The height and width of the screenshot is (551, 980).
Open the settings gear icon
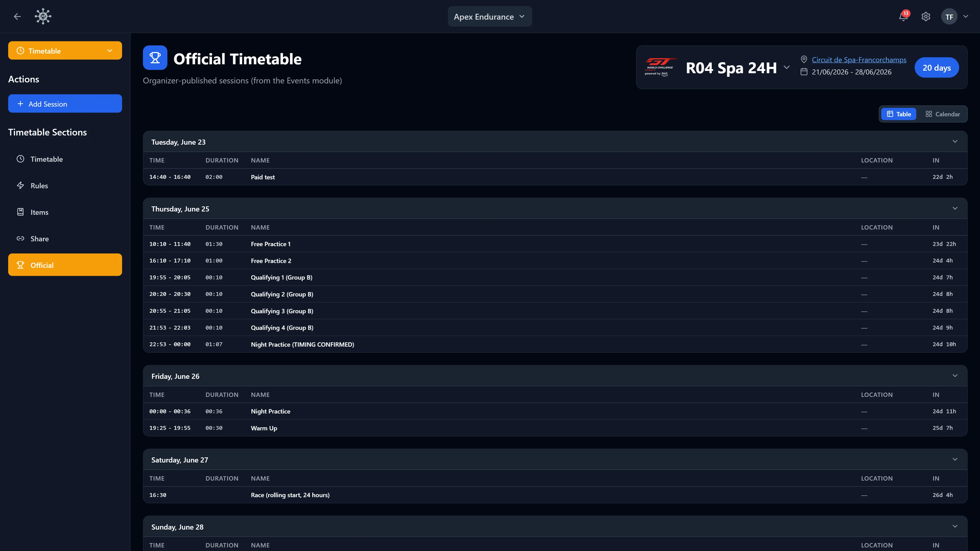coord(926,17)
